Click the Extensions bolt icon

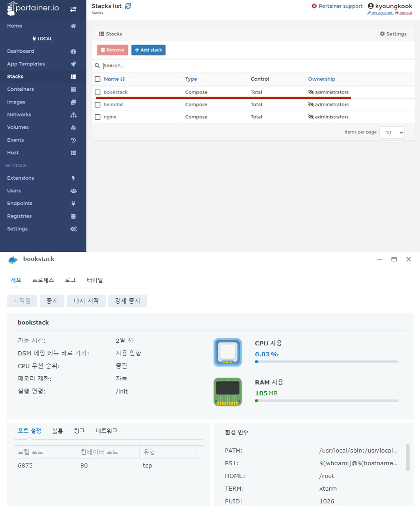tap(73, 178)
